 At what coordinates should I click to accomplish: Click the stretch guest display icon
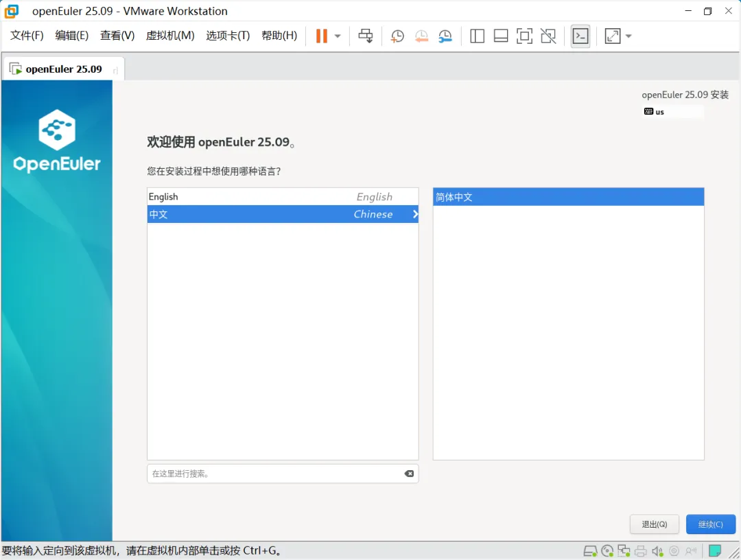pos(613,36)
